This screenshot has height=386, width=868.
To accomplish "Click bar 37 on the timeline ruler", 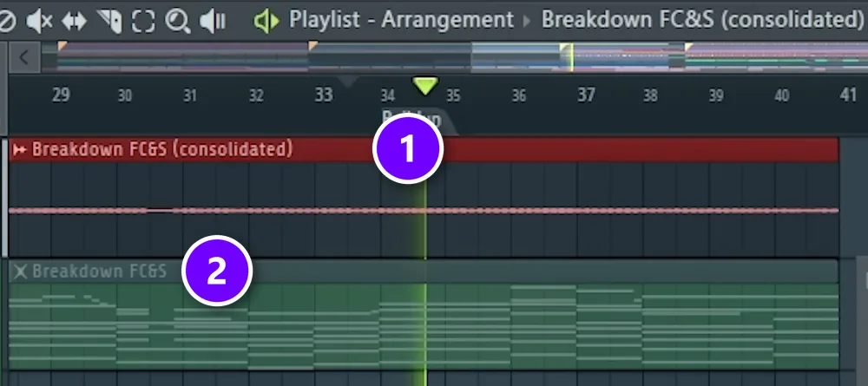I will pyautogui.click(x=586, y=95).
